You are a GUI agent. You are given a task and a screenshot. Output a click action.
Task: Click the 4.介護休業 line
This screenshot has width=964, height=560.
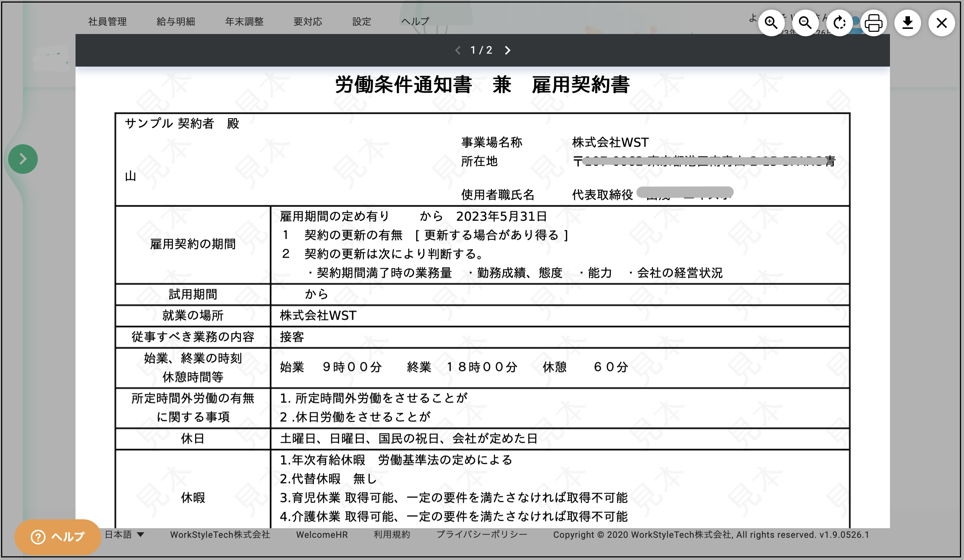click(x=454, y=516)
